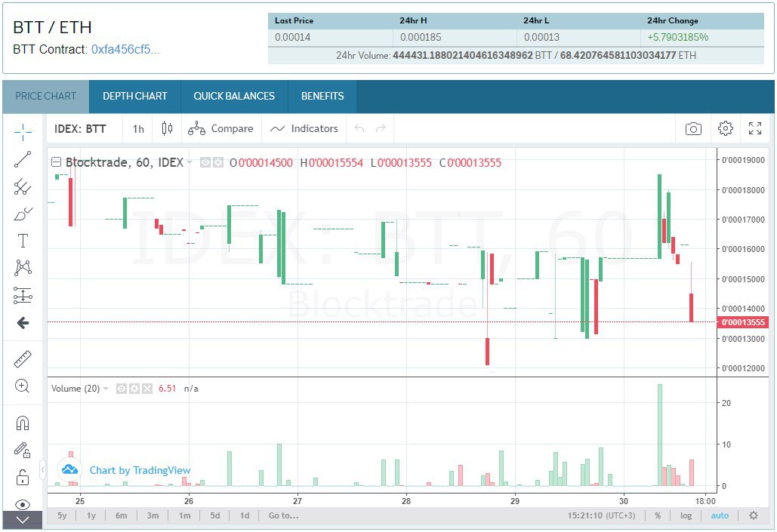Click the 15:21:10 (UTC+3) timezone selector
777x532 pixels.
(601, 515)
